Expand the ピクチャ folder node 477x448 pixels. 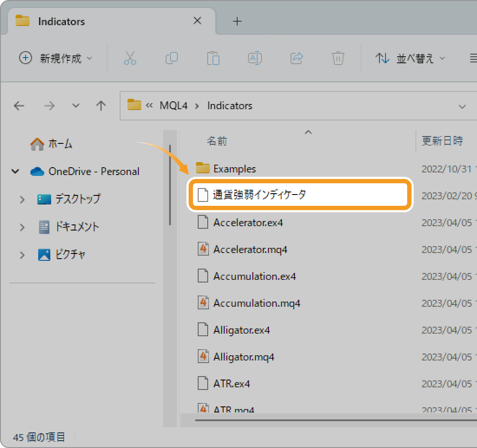coord(22,255)
